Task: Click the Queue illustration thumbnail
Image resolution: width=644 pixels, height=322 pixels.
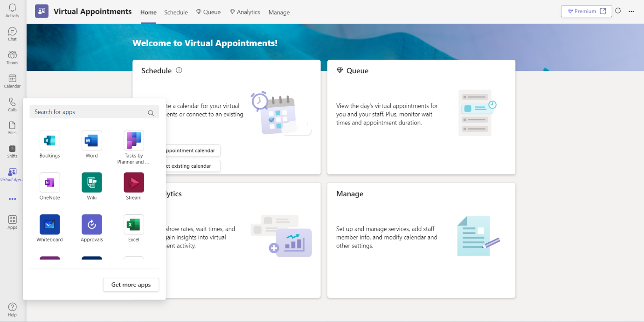Action: pos(478,113)
